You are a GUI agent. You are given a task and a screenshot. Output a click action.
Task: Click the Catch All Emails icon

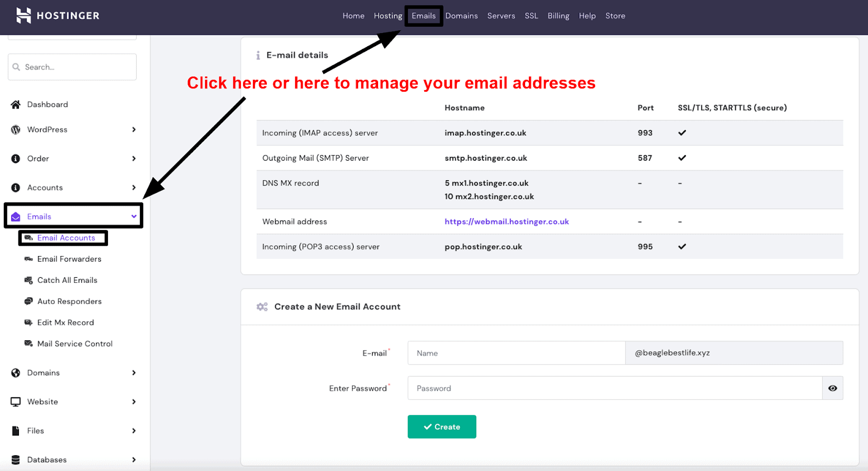pyautogui.click(x=29, y=280)
